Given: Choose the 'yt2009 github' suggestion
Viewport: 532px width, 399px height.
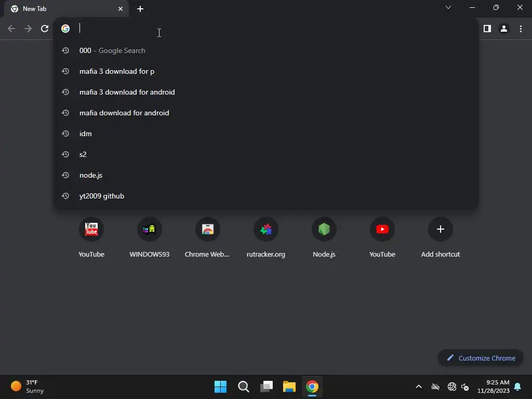Looking at the screenshot, I should pyautogui.click(x=267, y=196).
